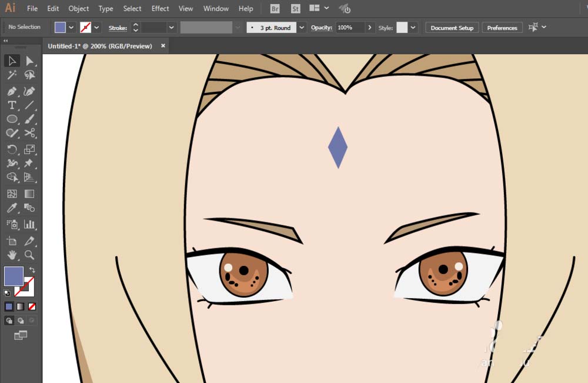Expand the opacity slider arrow

tap(370, 28)
